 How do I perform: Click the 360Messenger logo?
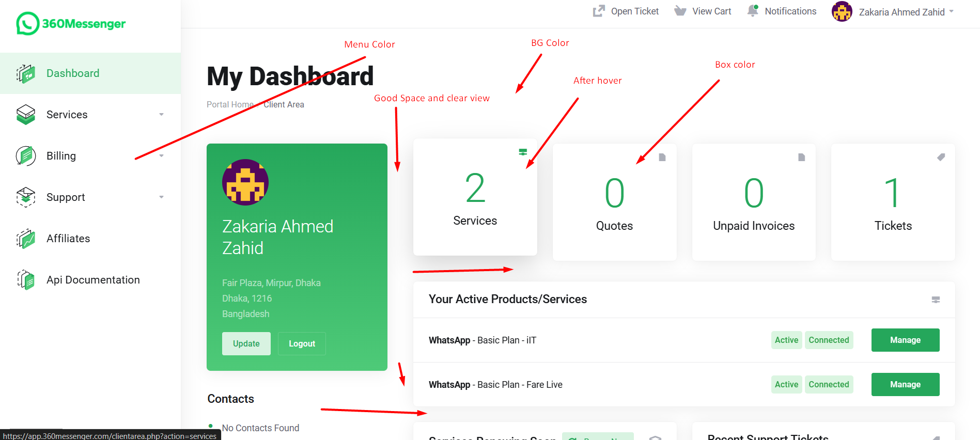coord(71,24)
